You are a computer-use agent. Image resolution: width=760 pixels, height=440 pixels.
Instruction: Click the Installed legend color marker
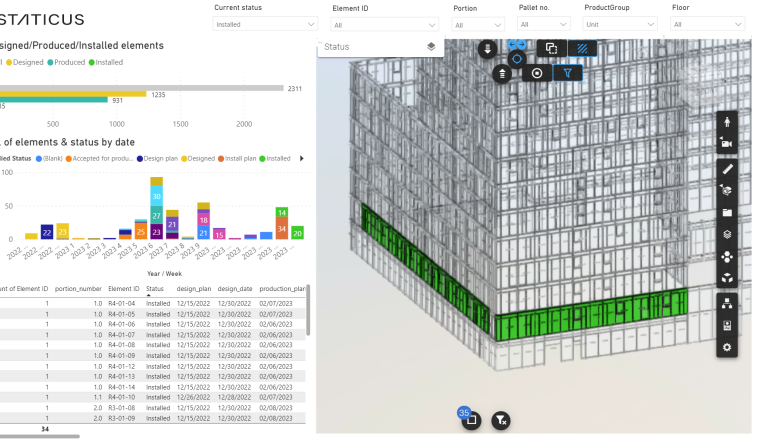(92, 62)
